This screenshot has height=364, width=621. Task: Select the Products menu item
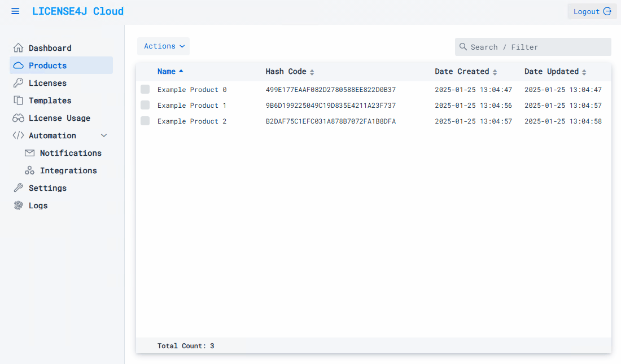(61, 65)
